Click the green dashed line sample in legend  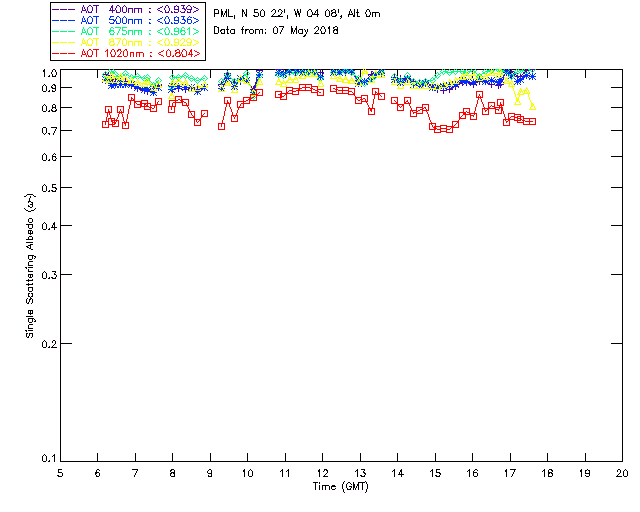[x=64, y=31]
